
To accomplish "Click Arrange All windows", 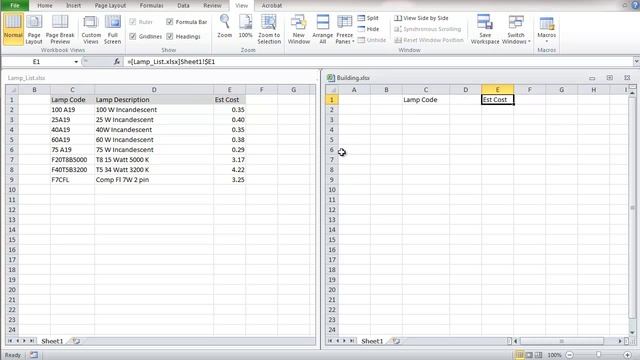I will 322,28.
